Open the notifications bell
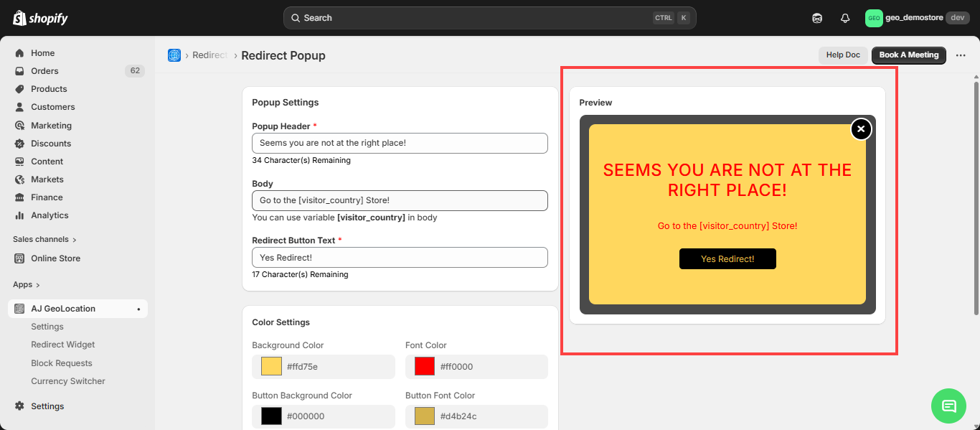Screen dimensions: 980x430 coord(845,18)
